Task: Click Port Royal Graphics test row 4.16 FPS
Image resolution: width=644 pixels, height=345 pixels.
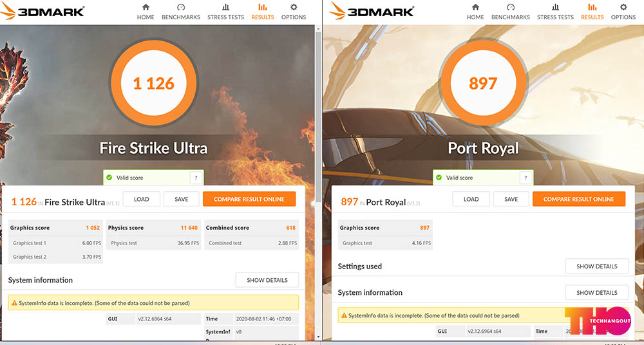Action: [385, 243]
